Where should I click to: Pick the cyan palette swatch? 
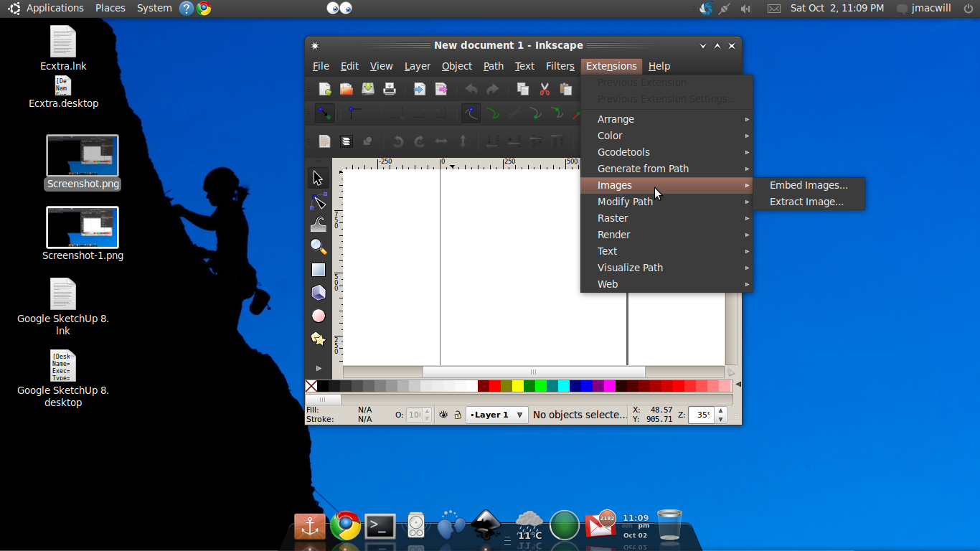pyautogui.click(x=564, y=386)
